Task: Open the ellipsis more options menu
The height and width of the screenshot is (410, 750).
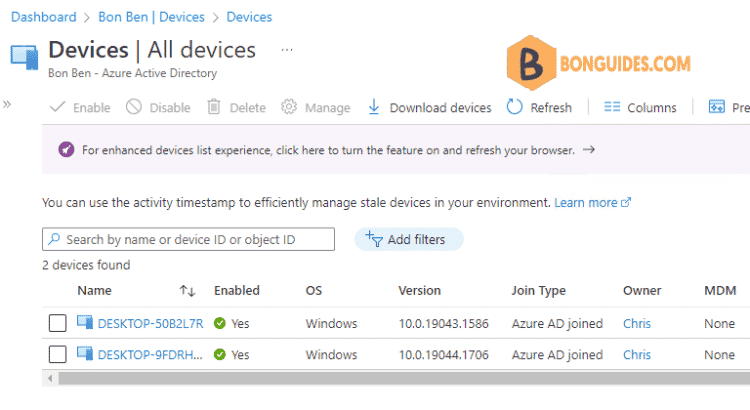Action: pos(287,49)
